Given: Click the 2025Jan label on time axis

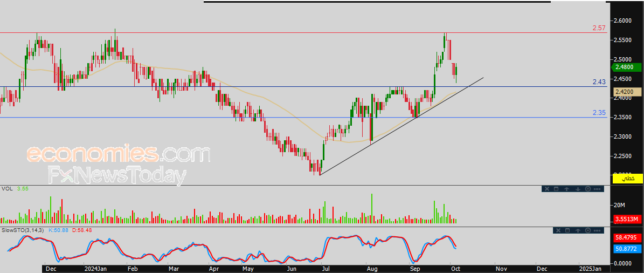Looking at the screenshot, I should click(x=591, y=269).
